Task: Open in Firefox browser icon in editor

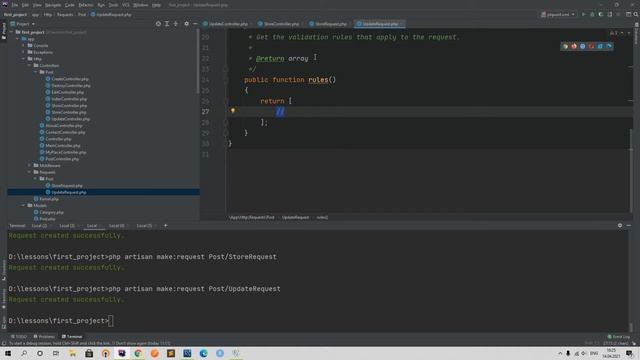Action: (x=574, y=46)
